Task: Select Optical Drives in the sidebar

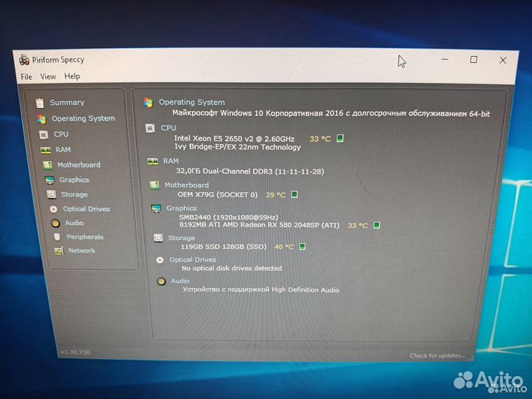Action: pyautogui.click(x=86, y=209)
